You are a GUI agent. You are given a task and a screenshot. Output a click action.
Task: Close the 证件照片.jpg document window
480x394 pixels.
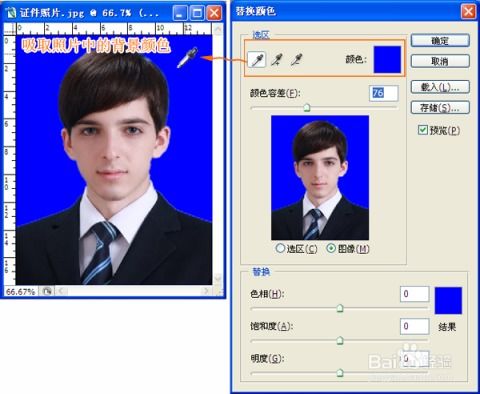(x=214, y=13)
